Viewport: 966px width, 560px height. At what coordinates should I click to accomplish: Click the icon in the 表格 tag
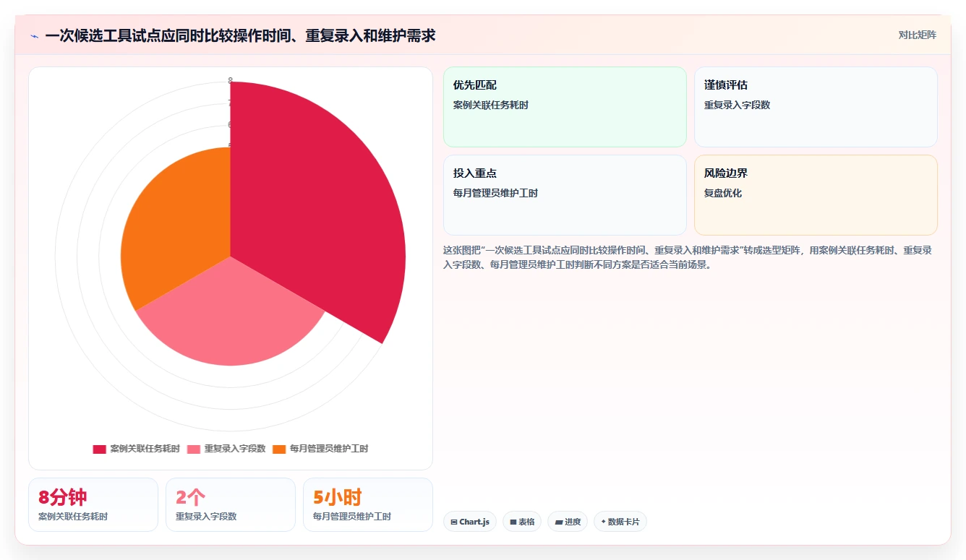point(513,522)
